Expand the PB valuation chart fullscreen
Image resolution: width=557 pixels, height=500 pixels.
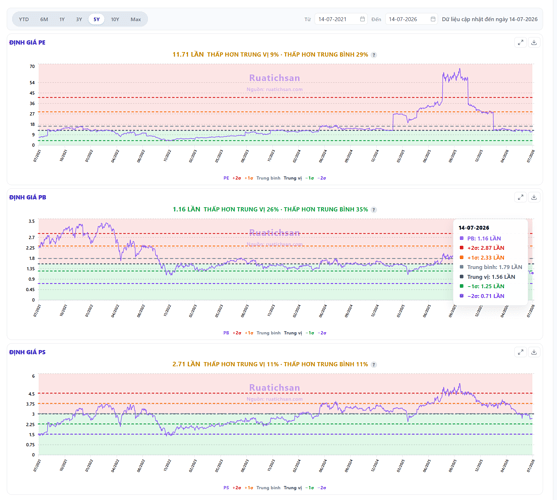(520, 197)
